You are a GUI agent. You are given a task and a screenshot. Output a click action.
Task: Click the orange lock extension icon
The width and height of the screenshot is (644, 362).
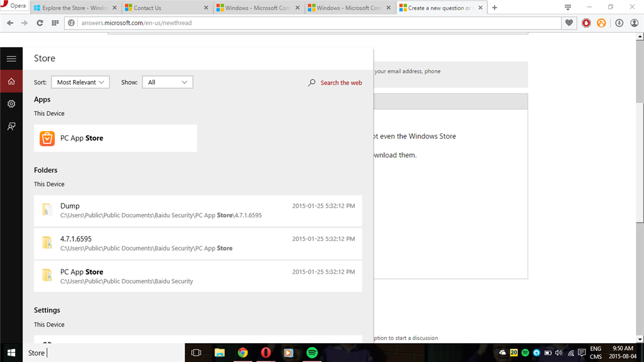point(601,23)
